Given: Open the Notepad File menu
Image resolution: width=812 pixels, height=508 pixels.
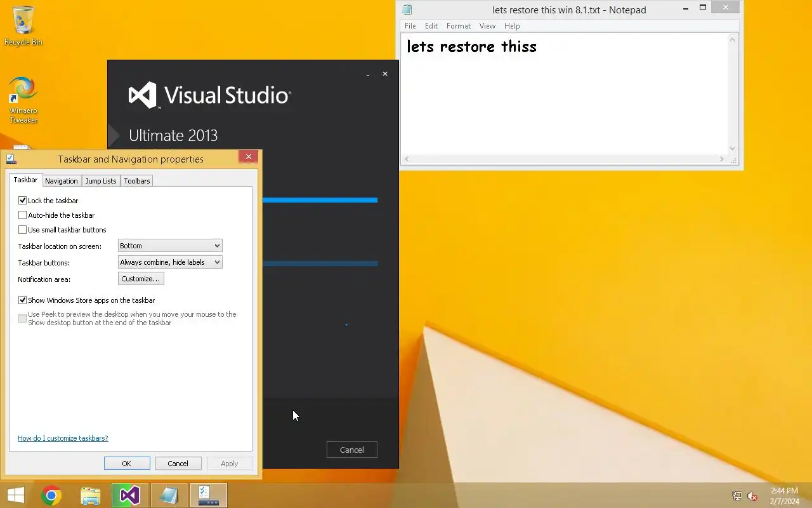Looking at the screenshot, I should tap(410, 26).
